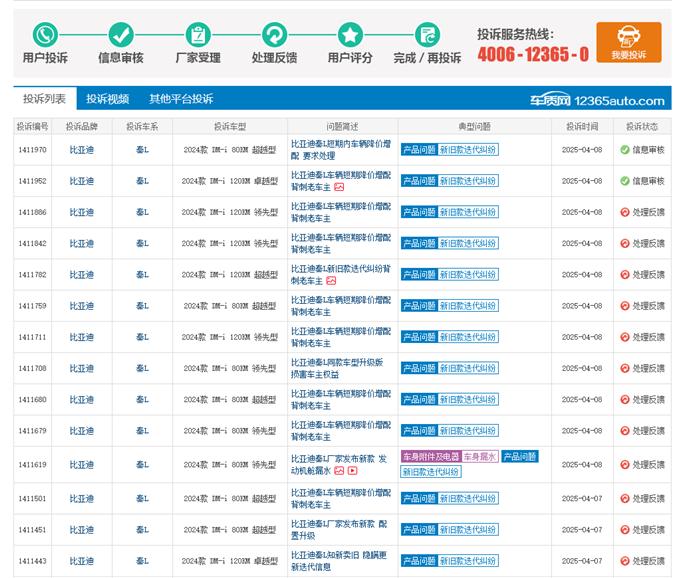Open image attachment icon in complaint 1411952

(x=339, y=187)
